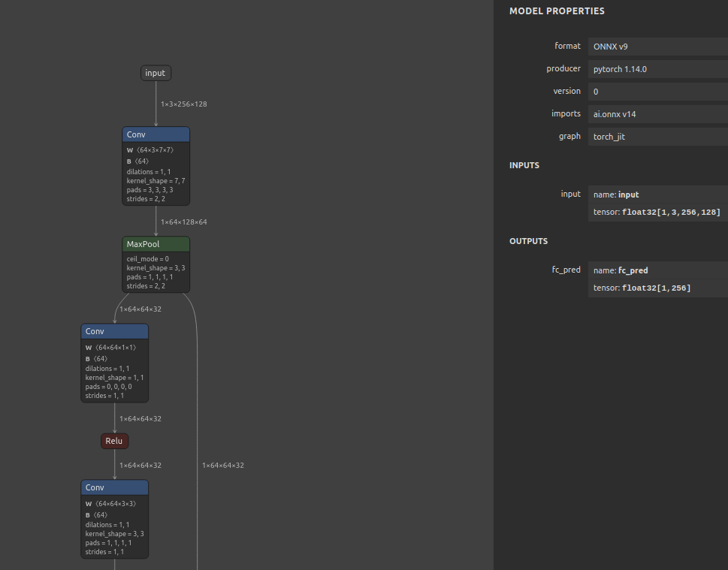Click the MODEL PROPERTIES heading
Viewport: 728px width, 570px height.
557,11
